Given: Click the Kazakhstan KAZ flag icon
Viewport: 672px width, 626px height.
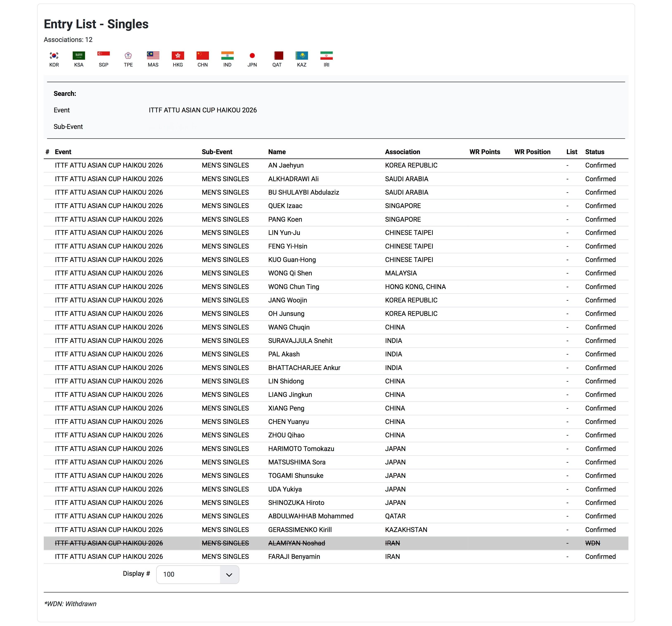Looking at the screenshot, I should [301, 55].
